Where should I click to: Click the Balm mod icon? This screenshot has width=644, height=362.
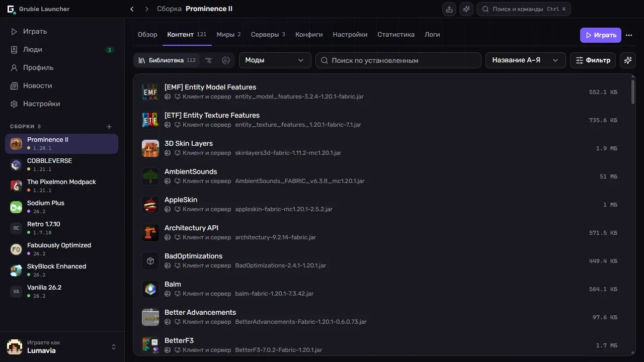150,289
